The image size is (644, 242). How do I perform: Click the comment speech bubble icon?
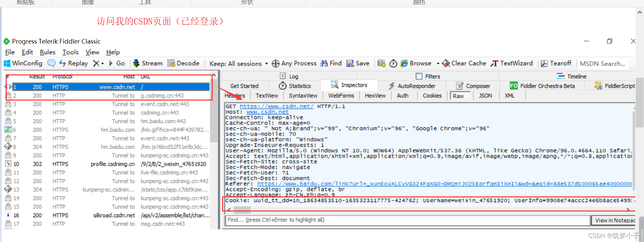51,63
